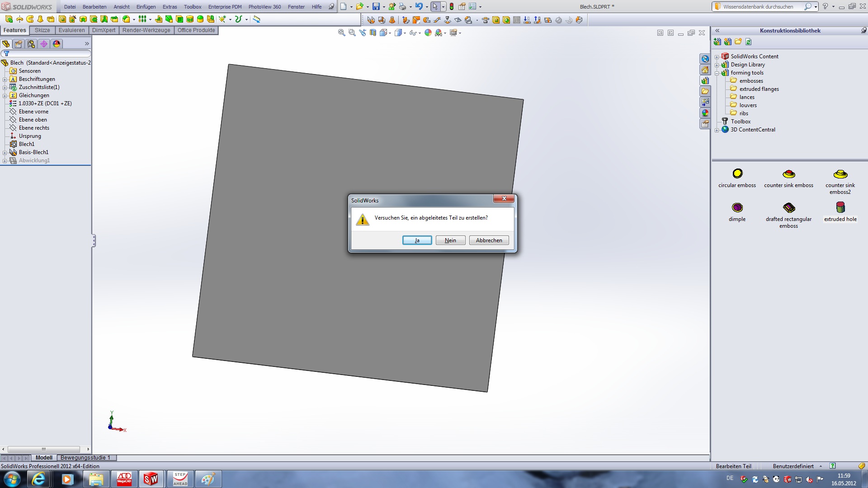Collapse Konstruktionsbibliothek with double-chevron
This screenshot has height=488, width=868.
pos(717,31)
